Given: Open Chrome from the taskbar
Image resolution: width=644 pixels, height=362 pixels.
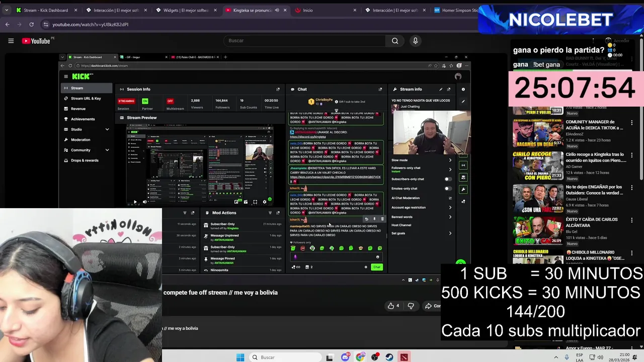Looking at the screenshot, I should (x=360, y=357).
